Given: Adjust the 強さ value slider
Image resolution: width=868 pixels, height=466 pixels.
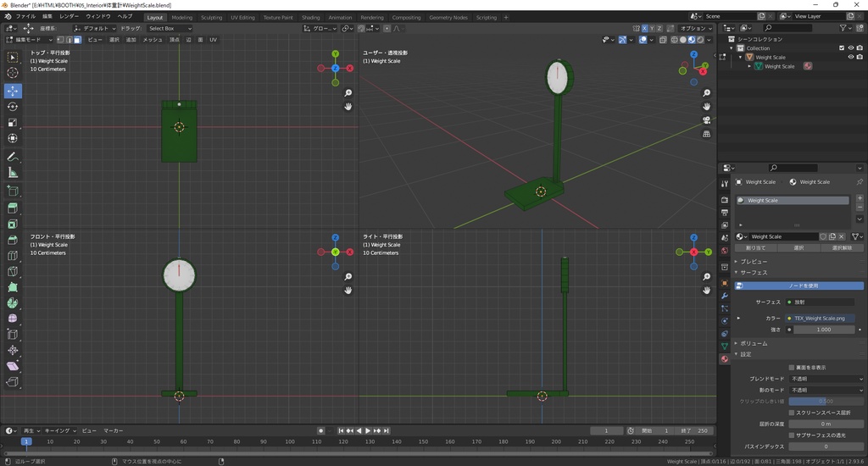Looking at the screenshot, I should [822, 330].
